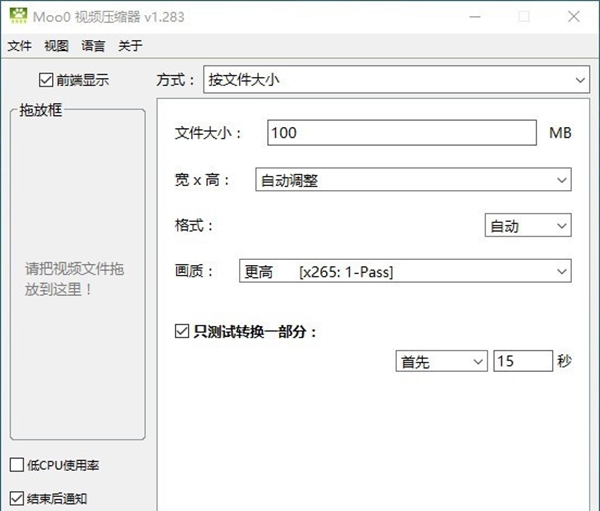Click the Moo0 app icon in title bar

pos(18,16)
